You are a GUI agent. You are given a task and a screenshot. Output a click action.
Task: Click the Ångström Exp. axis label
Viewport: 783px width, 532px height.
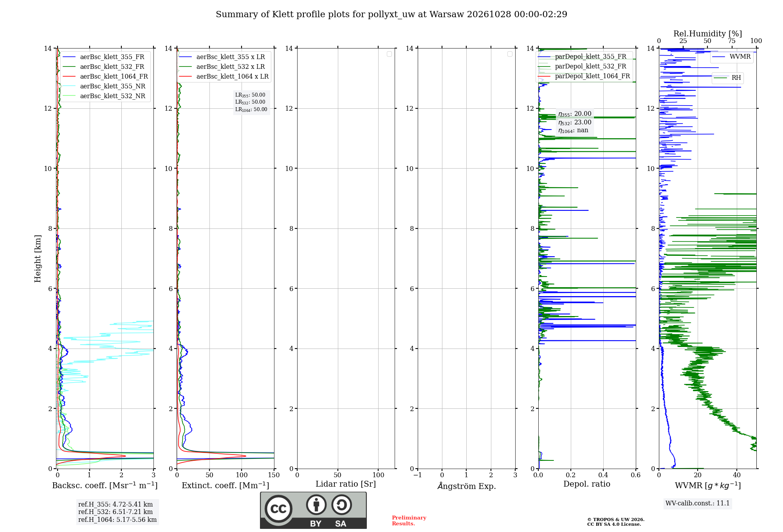tap(467, 486)
